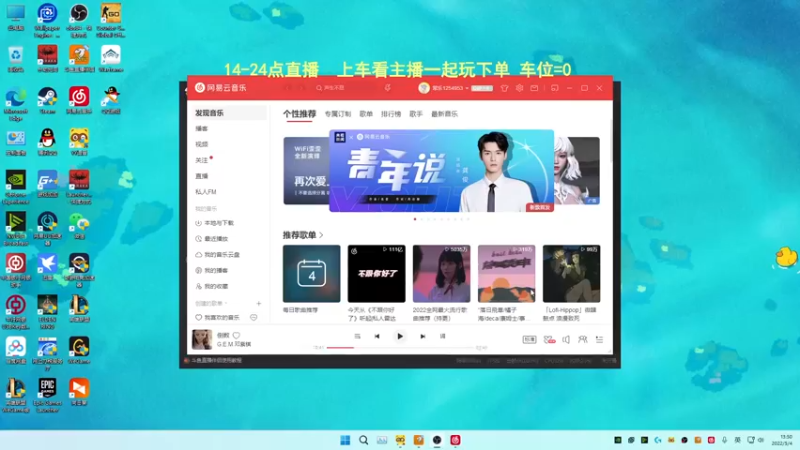
Task: Select the first banner carousel dot
Action: 415,219
